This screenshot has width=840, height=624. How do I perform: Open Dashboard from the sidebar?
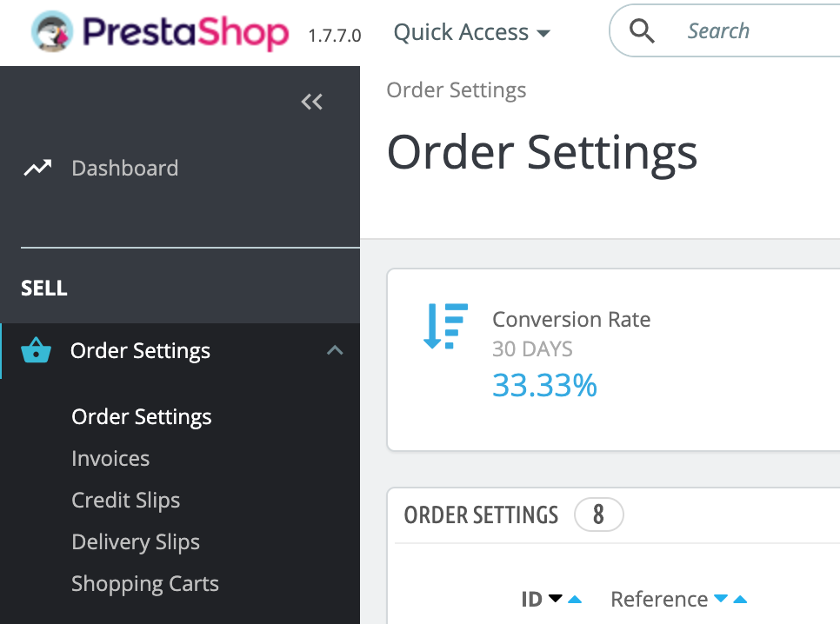coord(125,169)
